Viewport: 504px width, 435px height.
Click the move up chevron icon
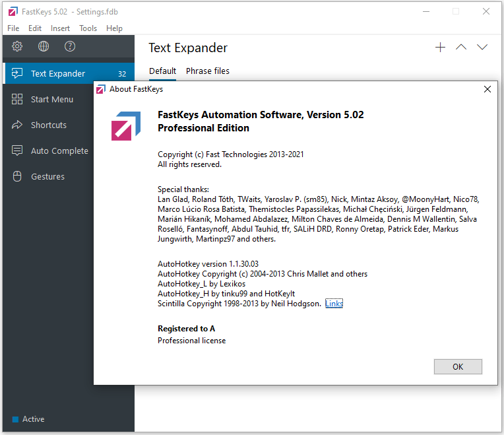pos(461,48)
